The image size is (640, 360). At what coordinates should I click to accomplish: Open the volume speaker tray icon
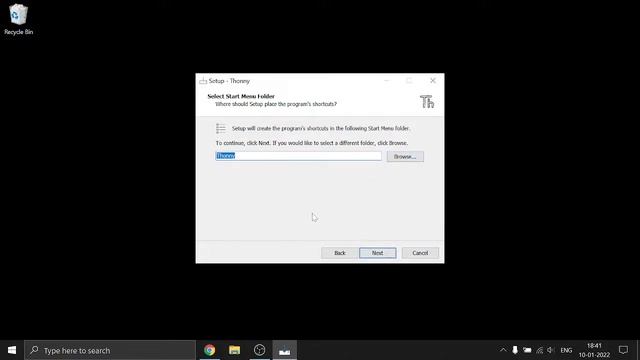pos(551,350)
